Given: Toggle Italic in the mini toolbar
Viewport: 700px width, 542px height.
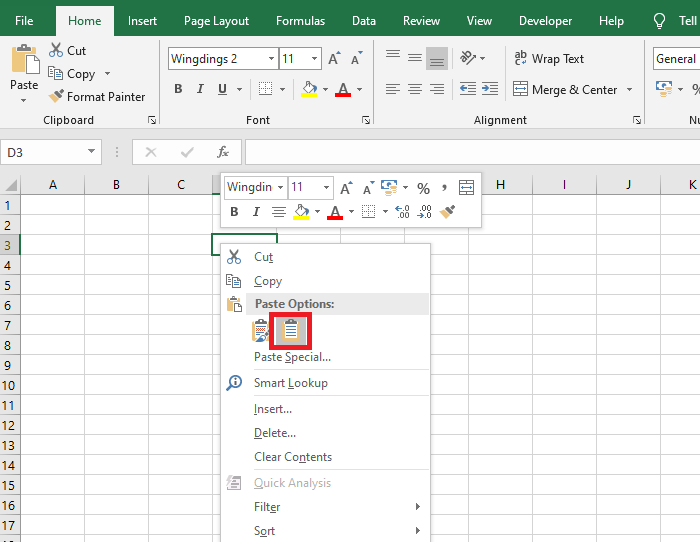Looking at the screenshot, I should [x=256, y=212].
